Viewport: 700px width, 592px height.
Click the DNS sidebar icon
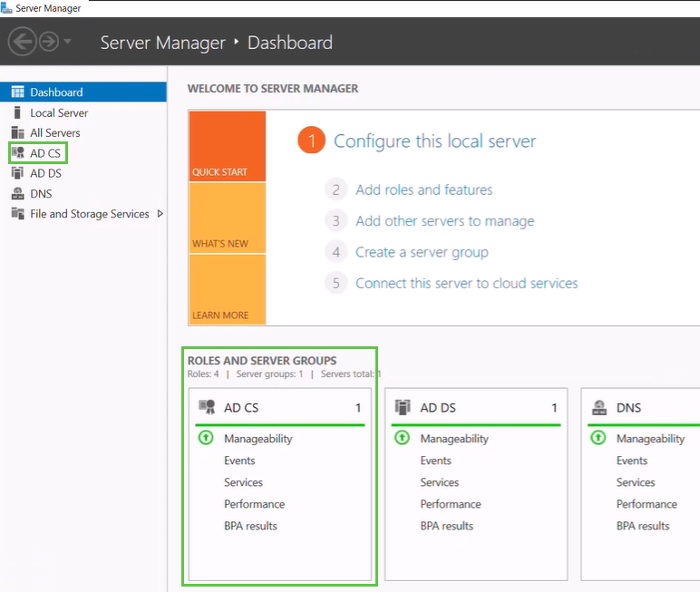(17, 193)
